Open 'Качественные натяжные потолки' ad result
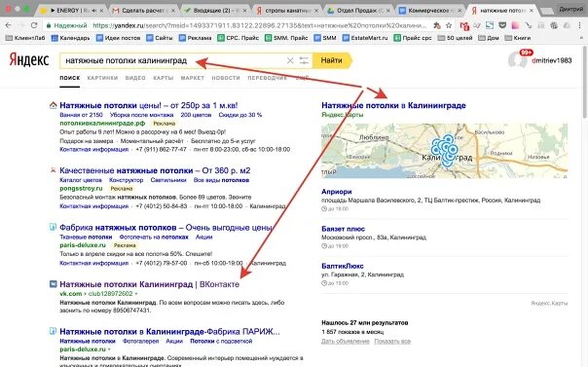This screenshot has width=588, height=367. [155, 170]
